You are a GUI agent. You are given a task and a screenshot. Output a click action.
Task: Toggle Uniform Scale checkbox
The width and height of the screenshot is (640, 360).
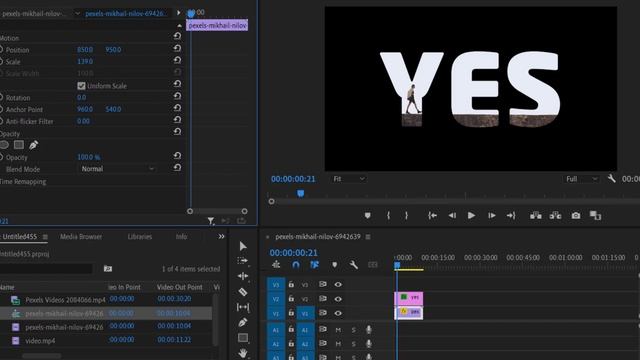click(x=81, y=86)
